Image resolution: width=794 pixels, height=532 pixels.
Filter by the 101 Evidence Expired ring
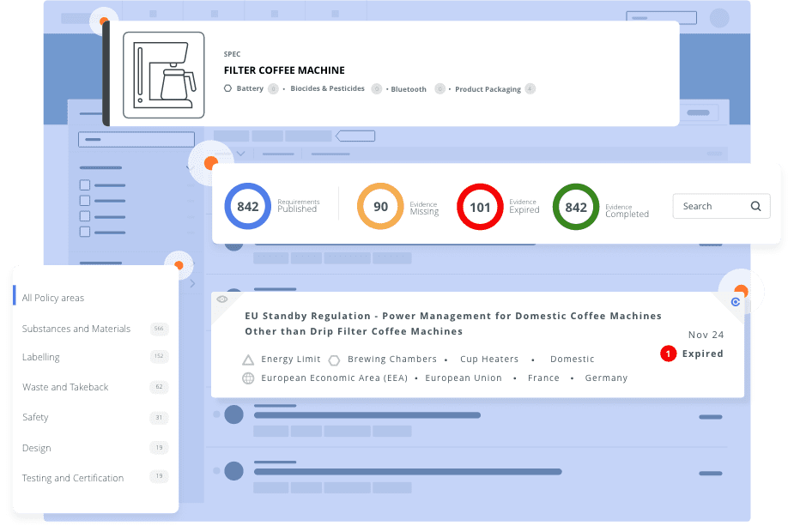(480, 207)
